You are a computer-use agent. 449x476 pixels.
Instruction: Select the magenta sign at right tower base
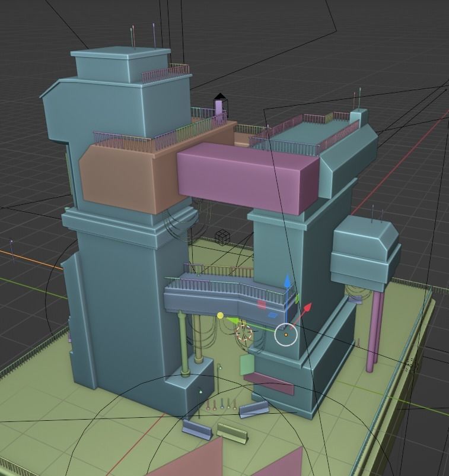[x=269, y=384]
